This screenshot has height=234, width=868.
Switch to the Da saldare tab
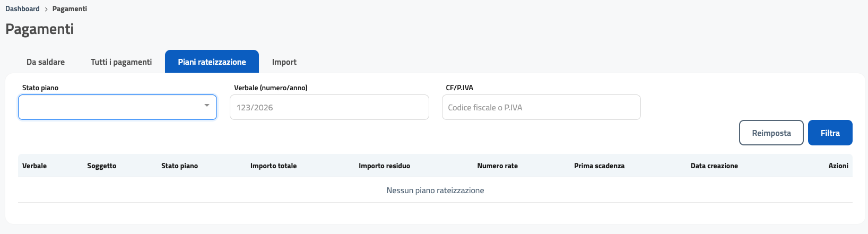(x=46, y=62)
